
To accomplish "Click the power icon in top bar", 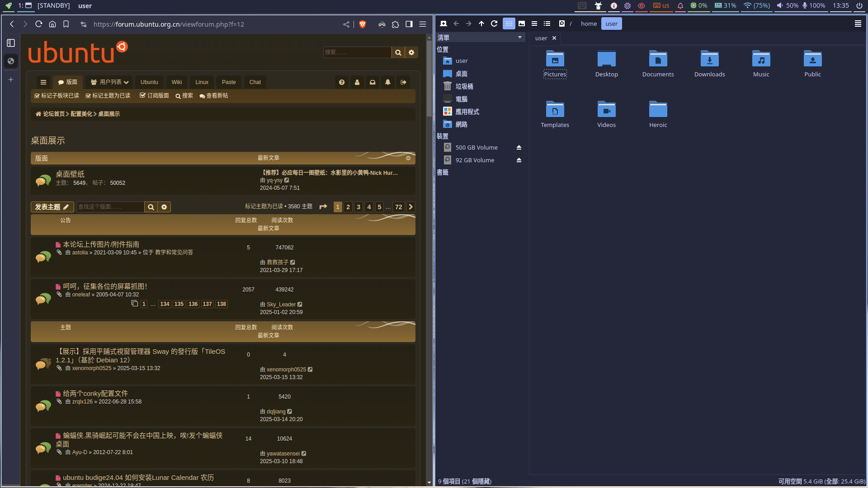I will click(x=859, y=5).
